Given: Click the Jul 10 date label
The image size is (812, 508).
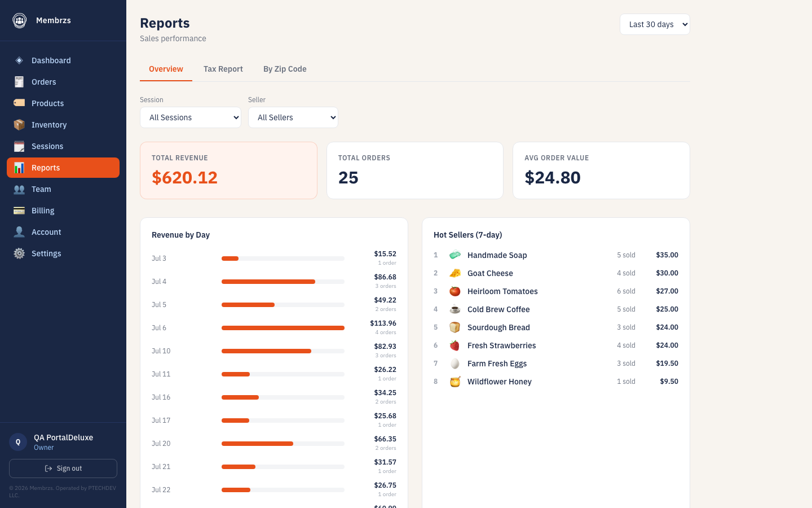Looking at the screenshot, I should click(161, 351).
